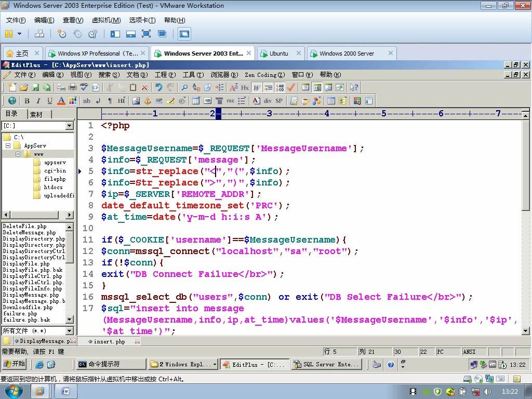
Task: Open 命令提示符 taskbar button
Action: point(110,364)
